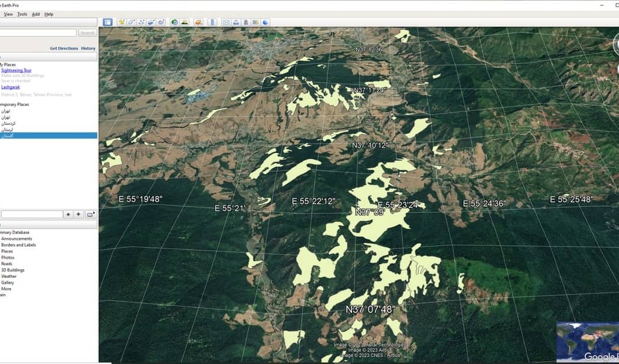Viewport: 619px width, 364px height.
Task: Open the Ruler measurement tool
Action: tap(212, 22)
